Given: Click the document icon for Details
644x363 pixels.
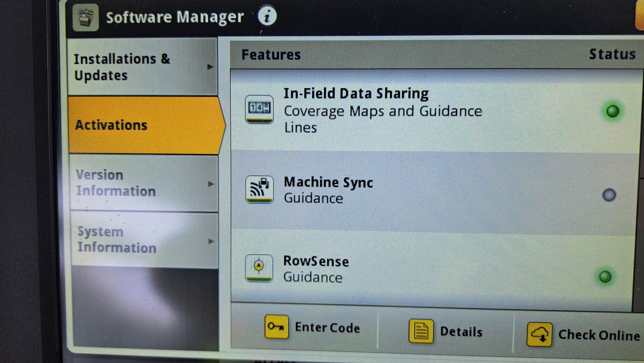Looking at the screenshot, I should (421, 331).
